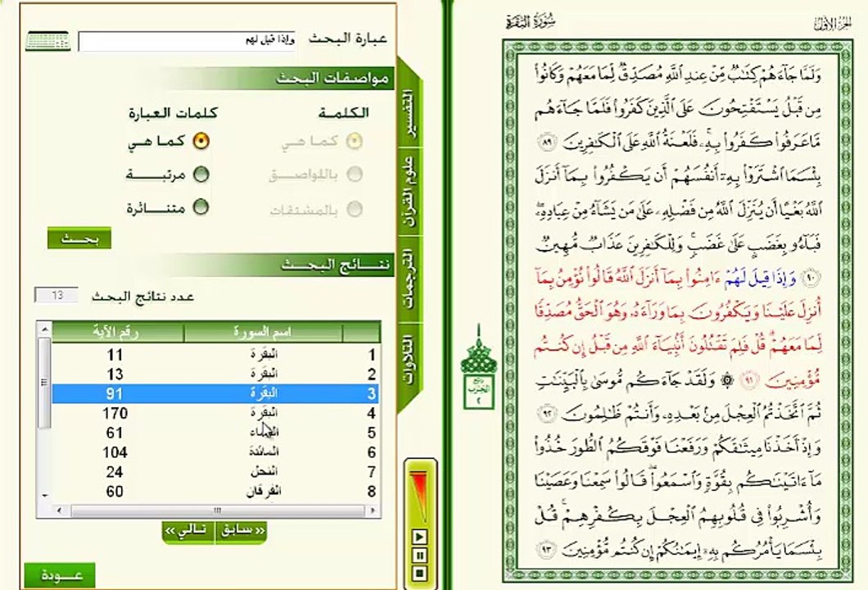Click the surah name header calligraphy
The height and width of the screenshot is (590, 868).
tap(531, 22)
